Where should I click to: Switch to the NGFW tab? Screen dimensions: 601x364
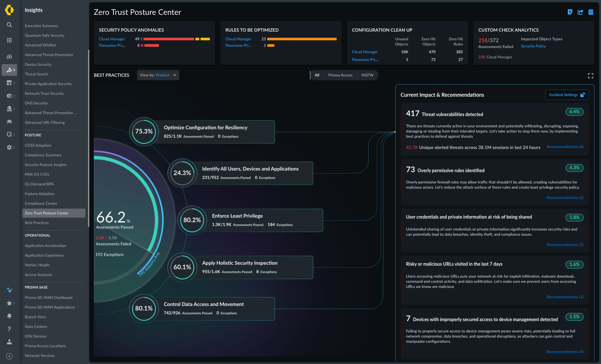367,75
